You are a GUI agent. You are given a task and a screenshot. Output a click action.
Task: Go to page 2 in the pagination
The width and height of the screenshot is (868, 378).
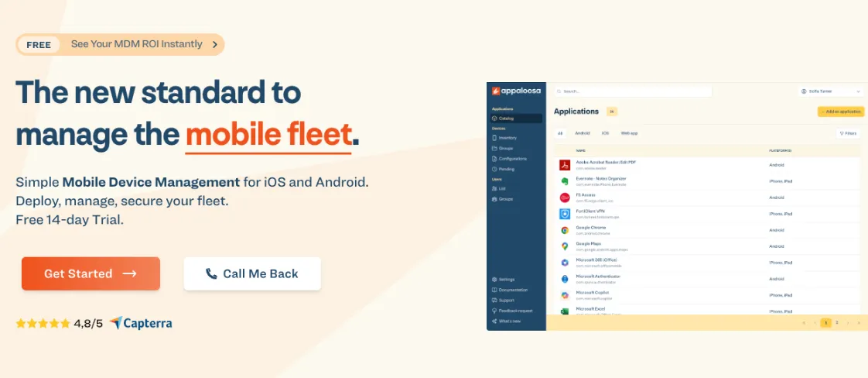click(x=837, y=322)
